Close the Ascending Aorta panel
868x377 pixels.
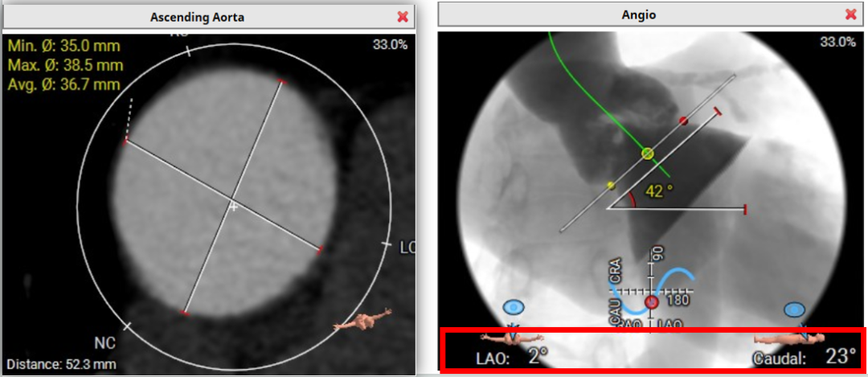pyautogui.click(x=403, y=16)
